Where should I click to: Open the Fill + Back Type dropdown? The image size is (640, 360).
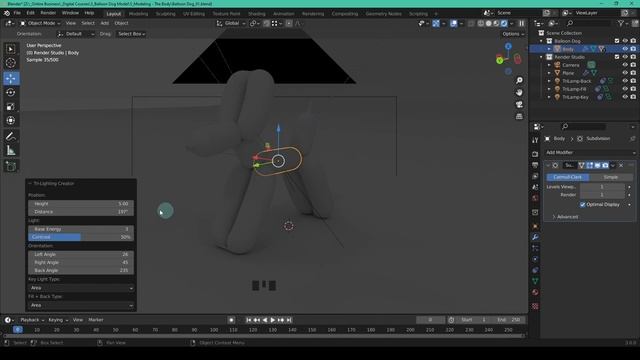point(81,305)
